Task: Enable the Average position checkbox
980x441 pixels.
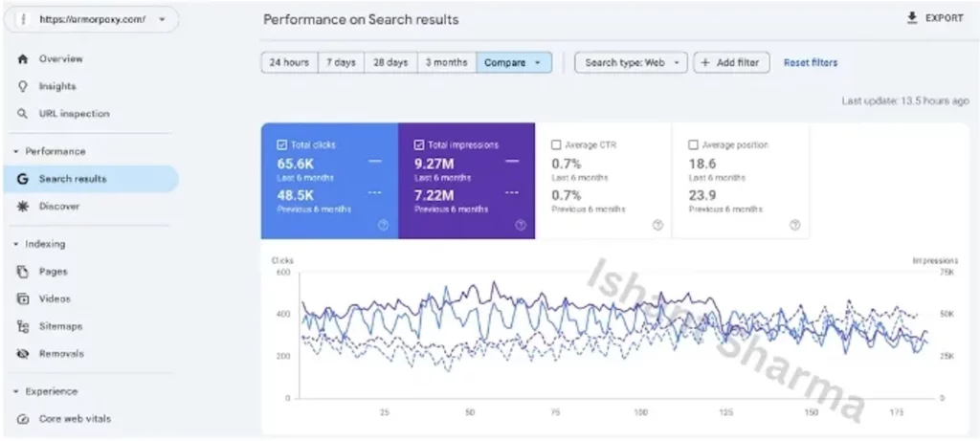Action: pyautogui.click(x=693, y=145)
